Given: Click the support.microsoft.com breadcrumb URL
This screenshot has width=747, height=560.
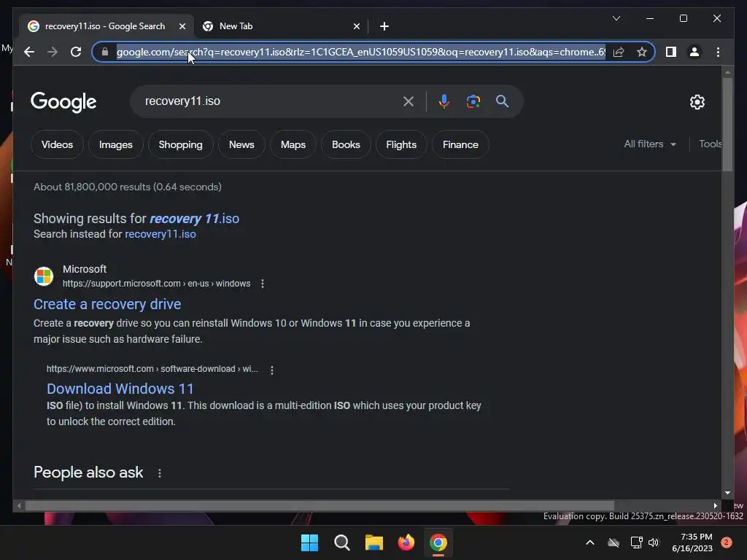Looking at the screenshot, I should click(x=156, y=284).
